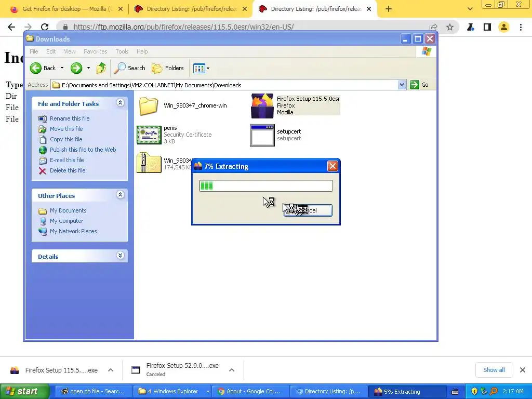
Task: Share this page via the share icon
Action: [433, 27]
